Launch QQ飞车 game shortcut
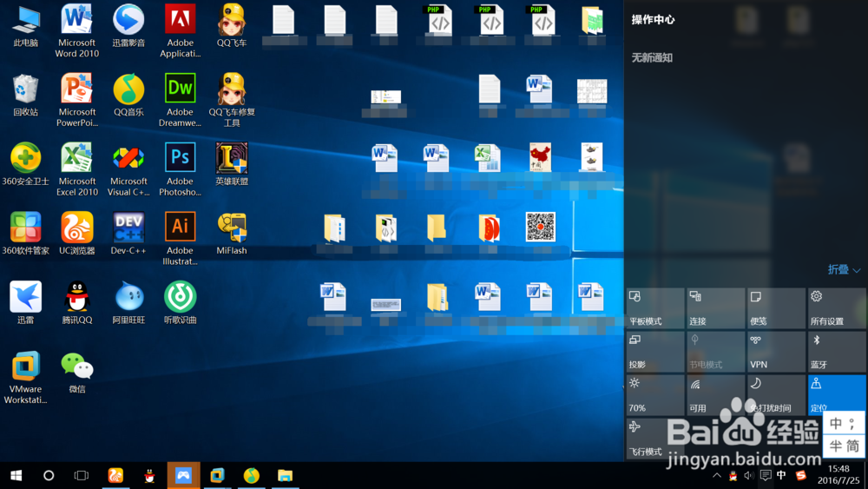The width and height of the screenshot is (868, 489). click(x=232, y=27)
